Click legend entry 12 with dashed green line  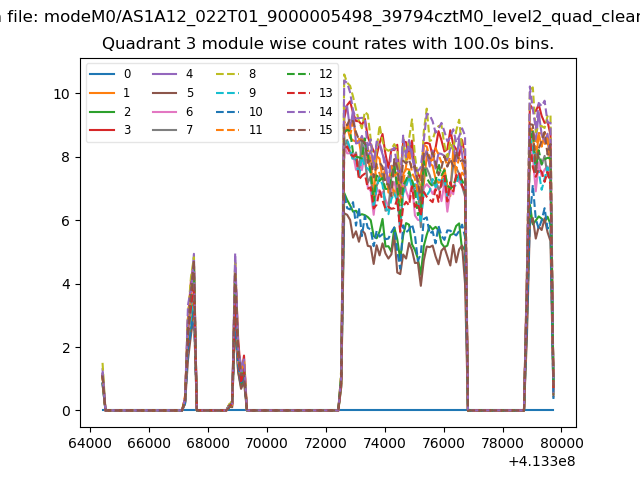click(x=310, y=74)
